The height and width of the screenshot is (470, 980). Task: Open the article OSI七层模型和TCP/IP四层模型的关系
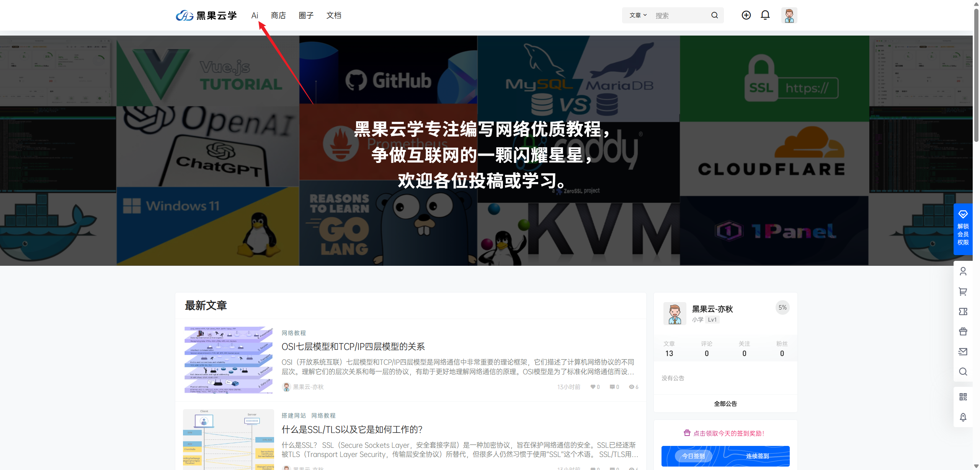coord(353,346)
